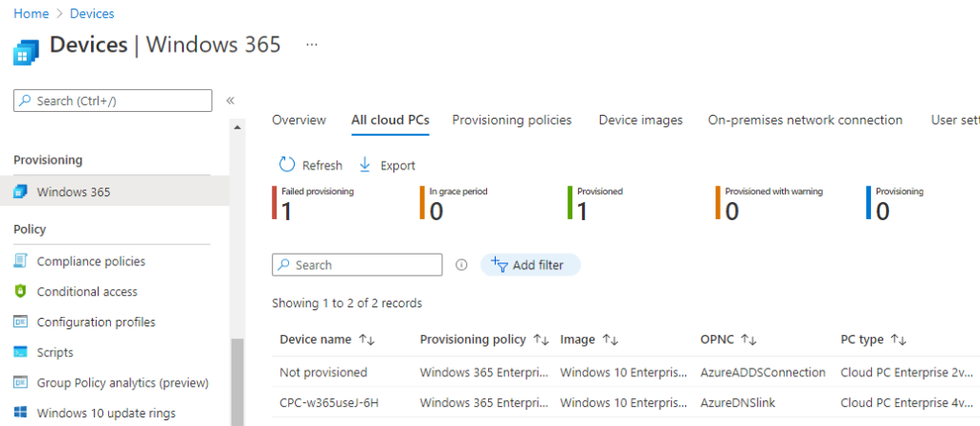Click the Add filter funnel icon
The image size is (980, 426).
(500, 264)
